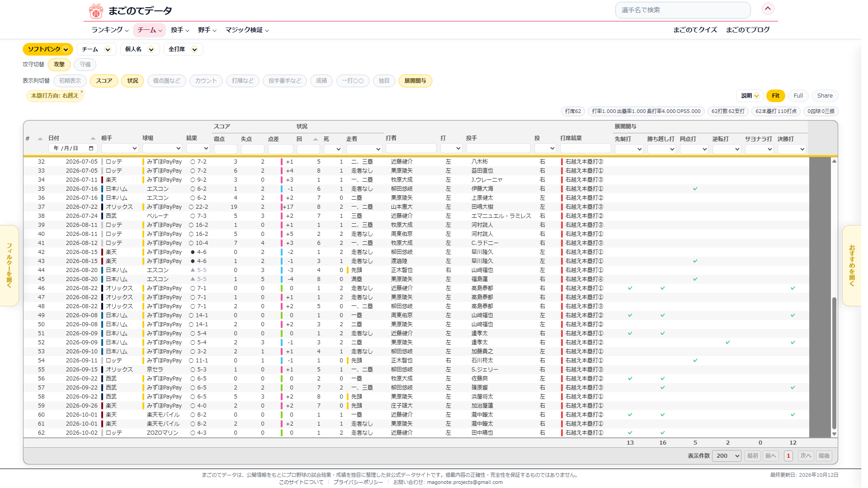Open ランキング menu
The height and width of the screenshot is (488, 868).
pyautogui.click(x=110, y=30)
